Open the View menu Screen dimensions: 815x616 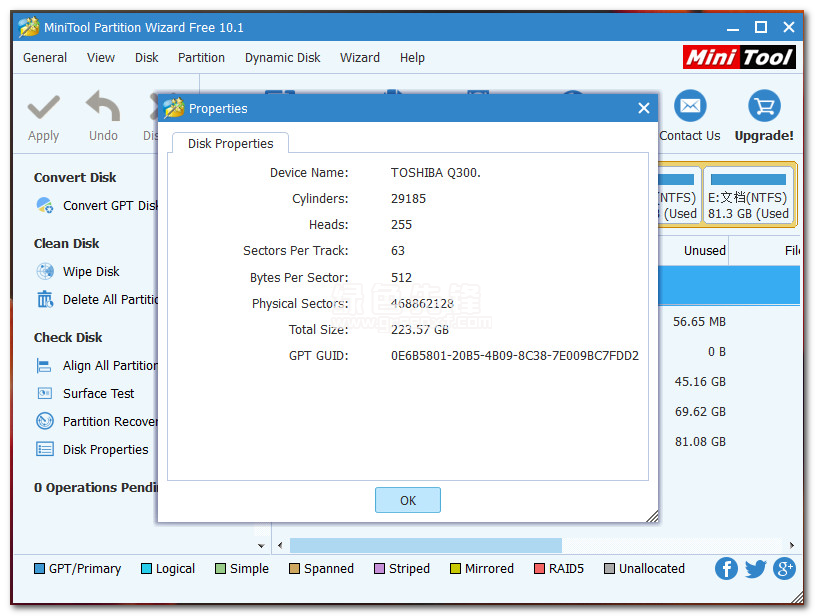(101, 58)
